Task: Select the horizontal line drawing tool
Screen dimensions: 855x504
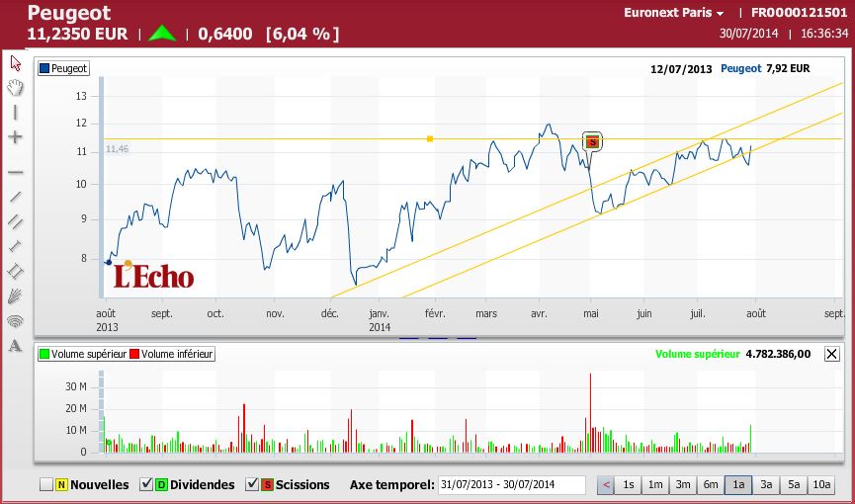Action: (x=15, y=173)
